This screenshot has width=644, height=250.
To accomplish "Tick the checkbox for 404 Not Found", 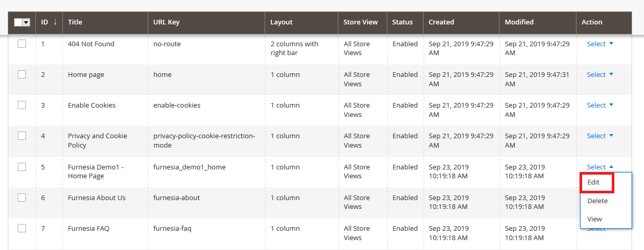I will point(22,44).
